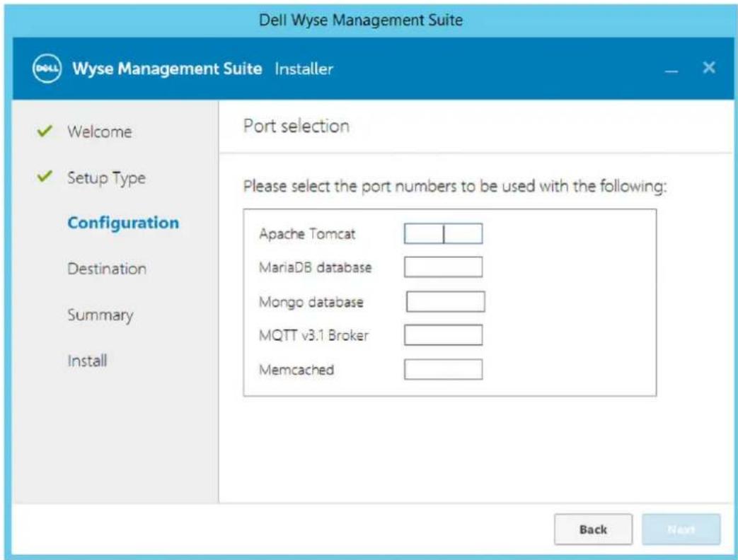
Task: Click the Dell Wyse Management Suite title bar text
Action: [x=361, y=21]
